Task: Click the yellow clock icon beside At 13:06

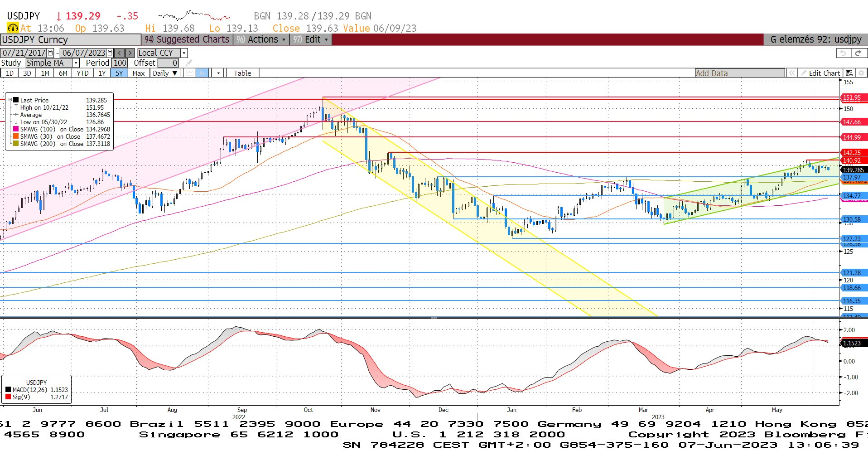Action: (13, 28)
